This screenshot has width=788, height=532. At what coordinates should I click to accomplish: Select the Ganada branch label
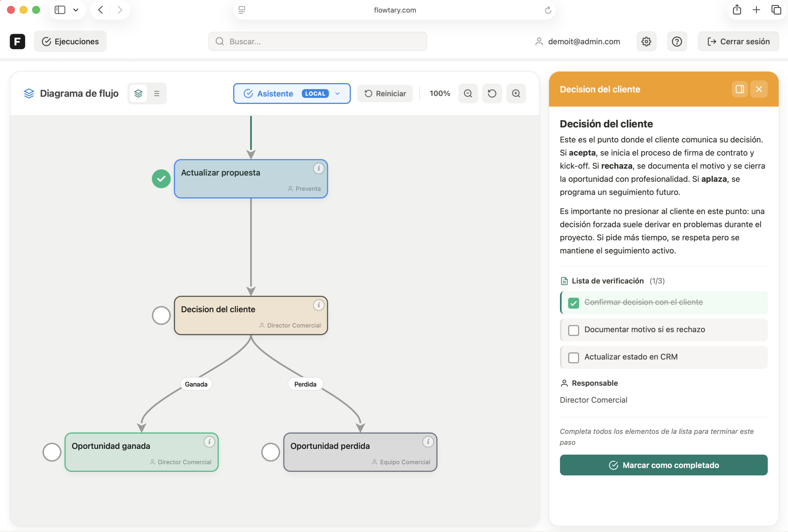tap(196, 384)
